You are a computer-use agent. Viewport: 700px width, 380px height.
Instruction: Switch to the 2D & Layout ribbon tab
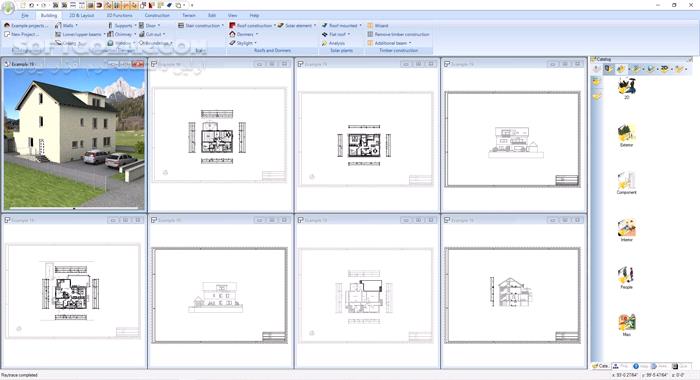click(82, 15)
